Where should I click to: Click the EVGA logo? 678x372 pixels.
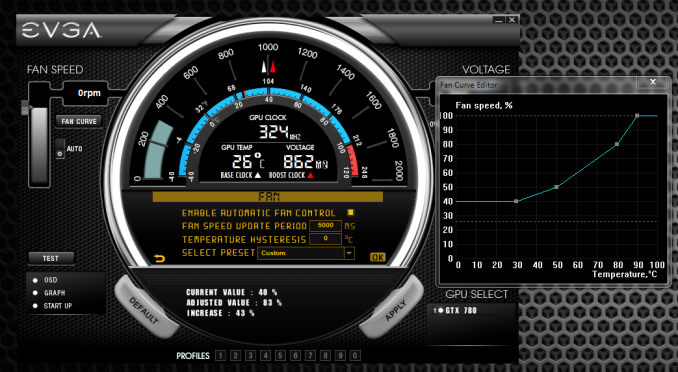click(x=61, y=30)
